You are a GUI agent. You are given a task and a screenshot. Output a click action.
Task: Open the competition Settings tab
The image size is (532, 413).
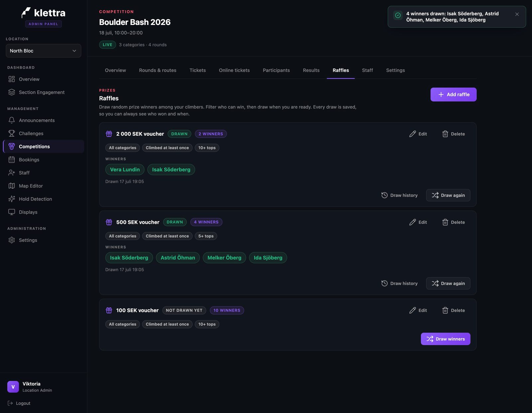pos(395,70)
